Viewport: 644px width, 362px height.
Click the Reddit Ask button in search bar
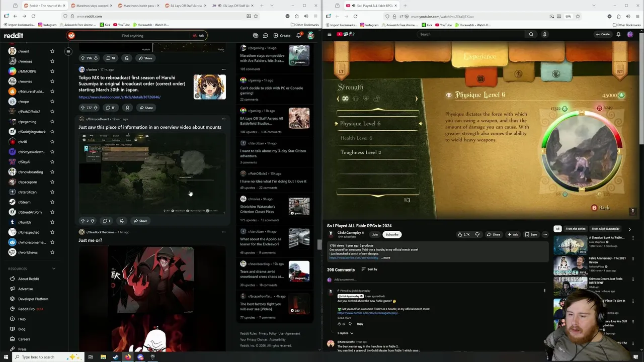(x=199, y=36)
